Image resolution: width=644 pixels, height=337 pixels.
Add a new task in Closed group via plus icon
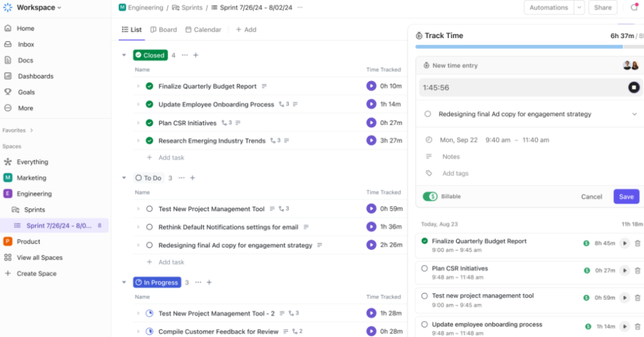[x=196, y=55]
